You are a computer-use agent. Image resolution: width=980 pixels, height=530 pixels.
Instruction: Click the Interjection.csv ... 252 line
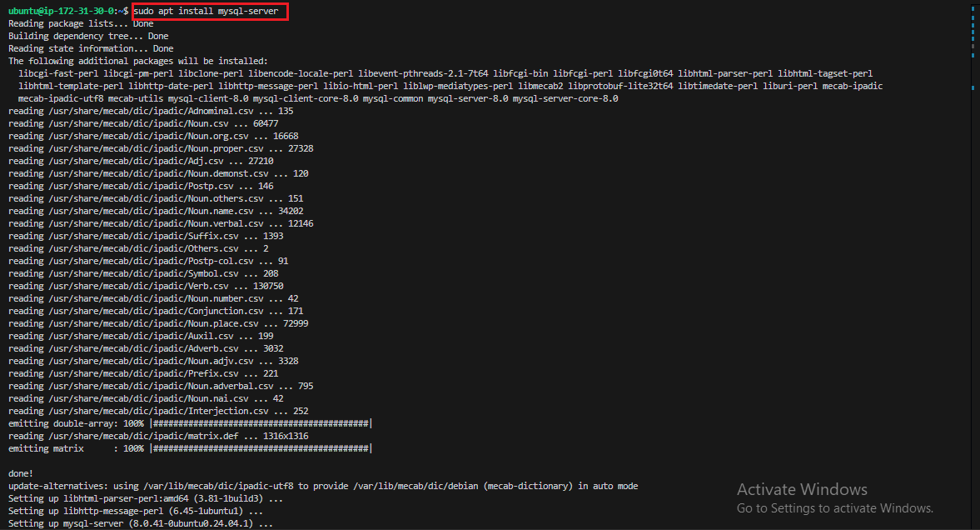(158, 412)
